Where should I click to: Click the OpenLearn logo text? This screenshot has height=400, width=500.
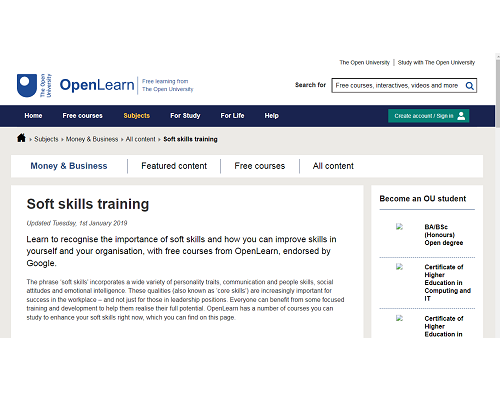coord(97,85)
